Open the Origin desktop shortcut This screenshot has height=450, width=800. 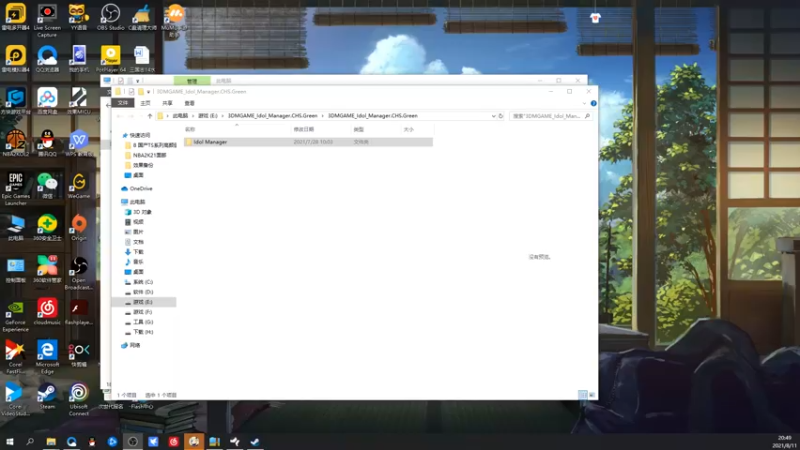coord(79,228)
